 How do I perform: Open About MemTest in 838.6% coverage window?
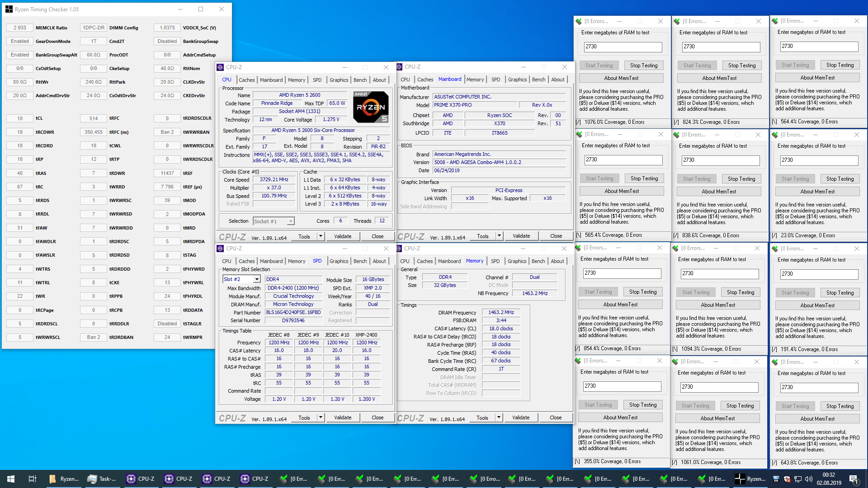coord(719,192)
